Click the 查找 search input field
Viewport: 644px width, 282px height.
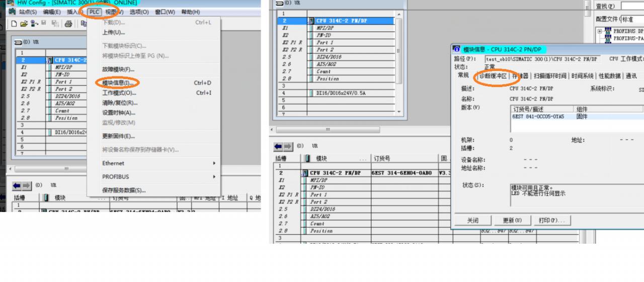click(x=632, y=6)
